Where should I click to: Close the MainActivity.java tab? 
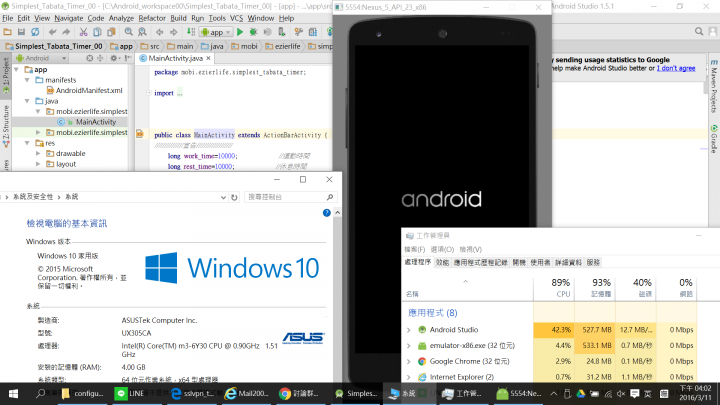pos(208,58)
